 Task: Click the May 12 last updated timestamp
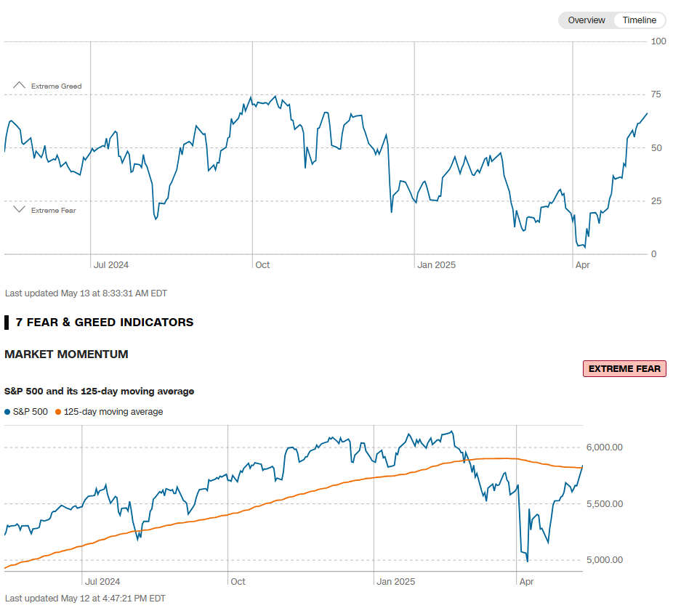click(x=85, y=599)
